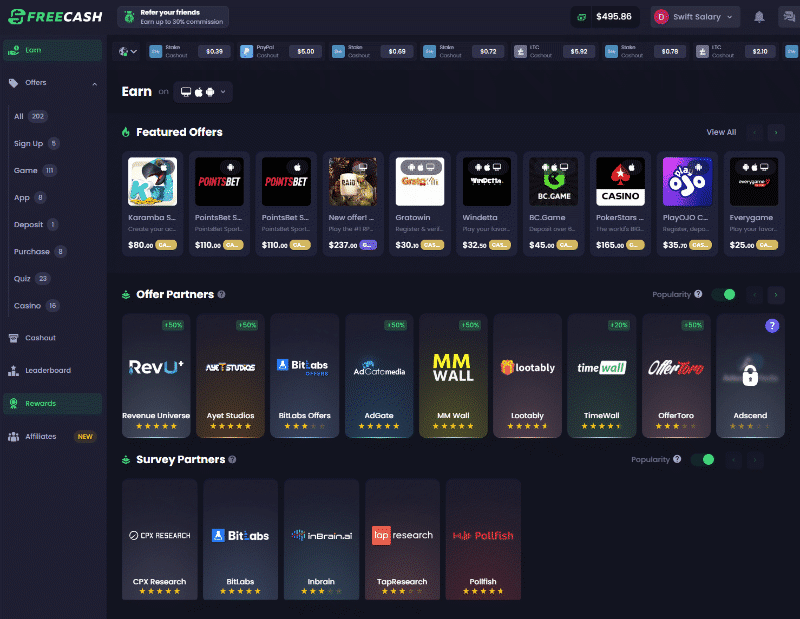Open the Karamba featured offer
Viewport: 800px width, 619px height.
tap(153, 204)
